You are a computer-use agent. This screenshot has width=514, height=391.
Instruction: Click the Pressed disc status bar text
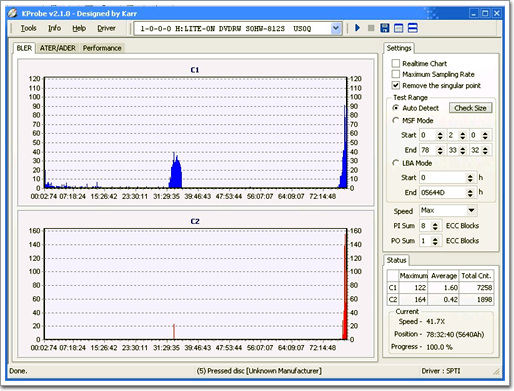(x=259, y=371)
